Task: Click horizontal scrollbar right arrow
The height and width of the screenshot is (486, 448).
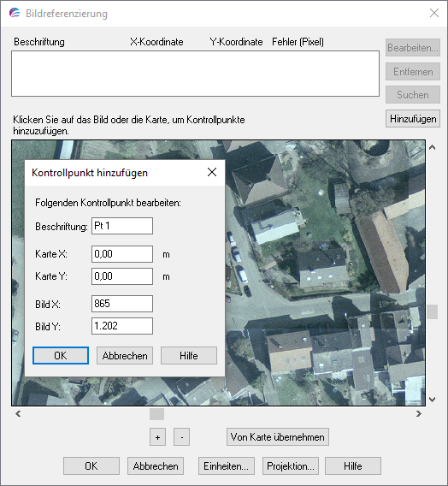Action: (419, 414)
